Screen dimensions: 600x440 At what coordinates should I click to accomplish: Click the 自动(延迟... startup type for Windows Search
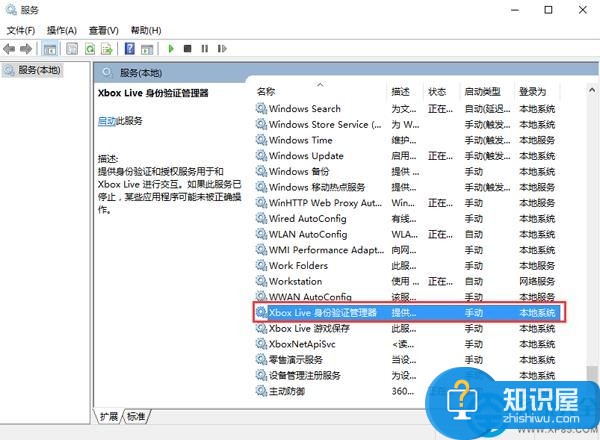487,109
